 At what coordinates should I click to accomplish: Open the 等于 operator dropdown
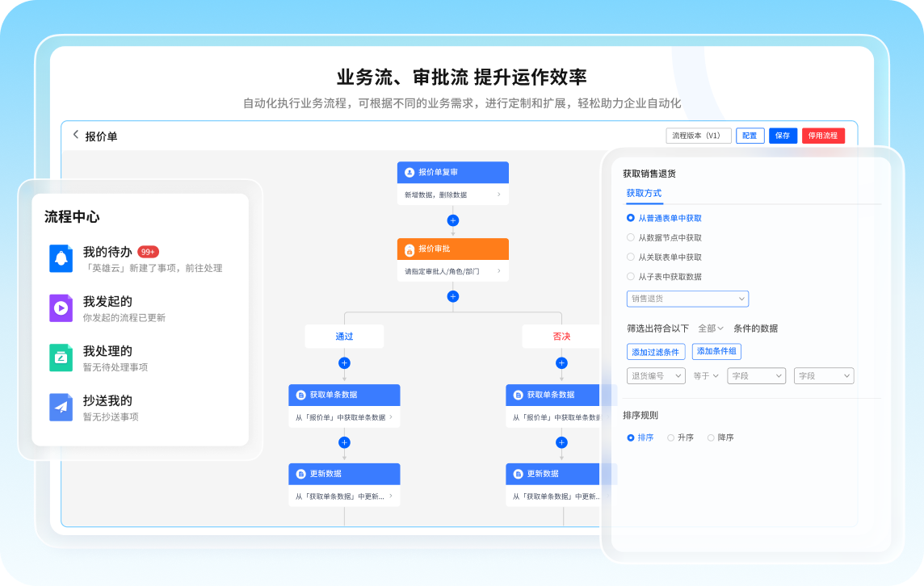706,375
